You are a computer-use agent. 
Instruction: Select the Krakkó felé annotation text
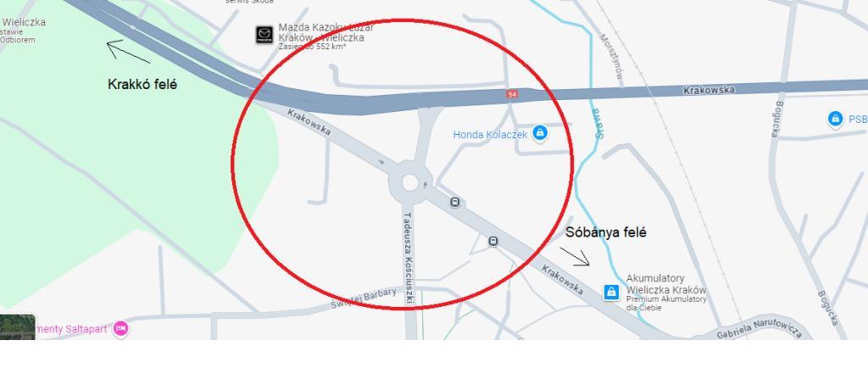[142, 85]
